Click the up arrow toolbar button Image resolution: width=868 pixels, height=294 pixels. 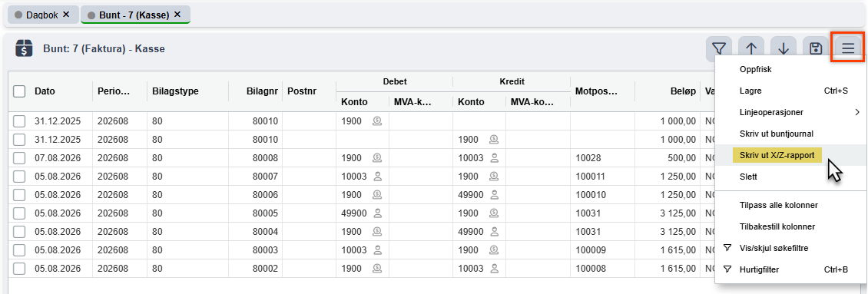[x=751, y=48]
